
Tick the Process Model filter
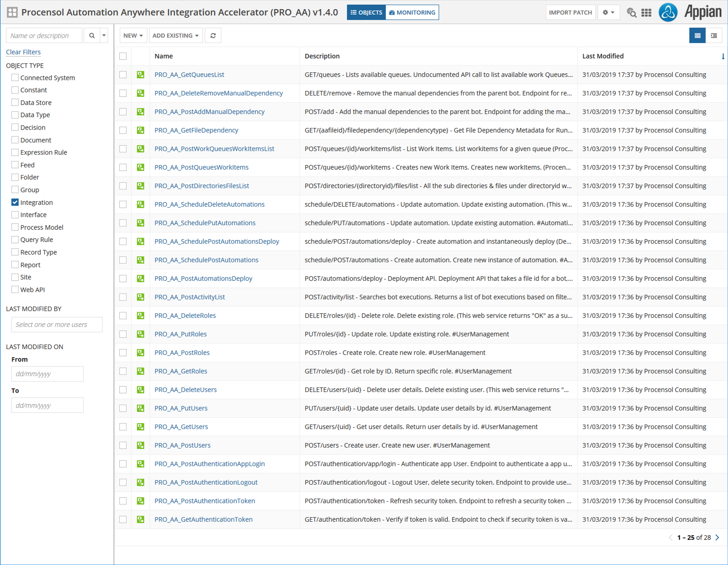(15, 227)
